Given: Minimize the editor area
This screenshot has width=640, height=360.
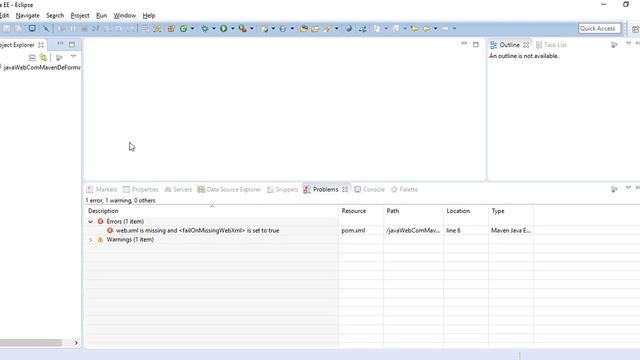Looking at the screenshot, I should tap(464, 44).
